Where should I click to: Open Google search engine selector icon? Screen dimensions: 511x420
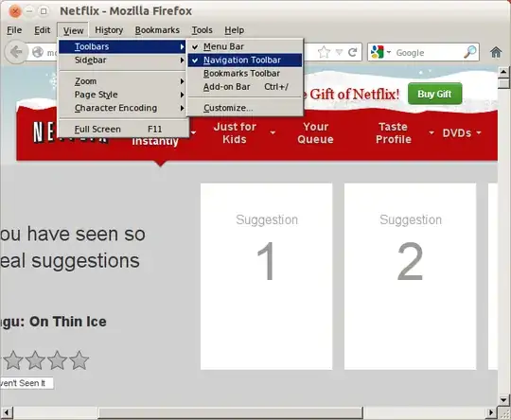coord(380,52)
